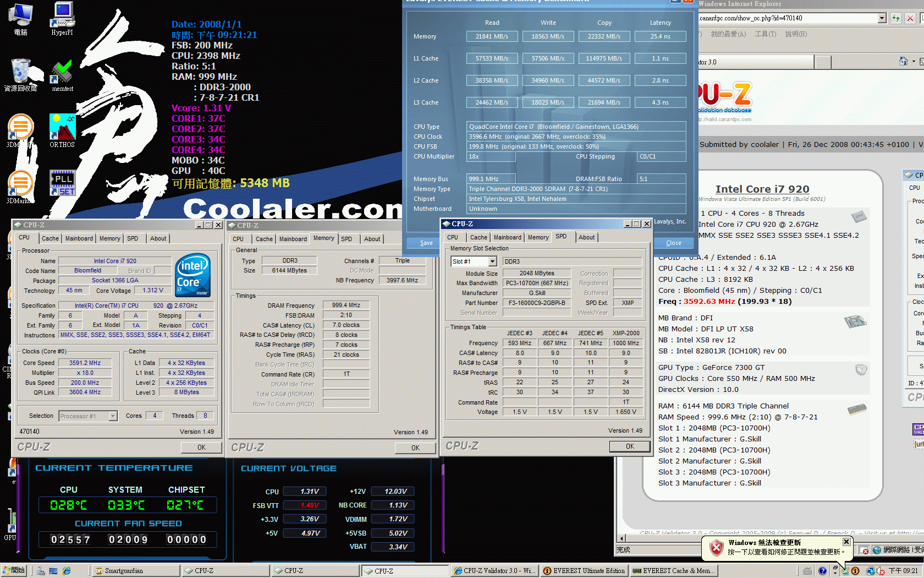
Task: Close the Windows update notification balloon
Action: pos(846,542)
